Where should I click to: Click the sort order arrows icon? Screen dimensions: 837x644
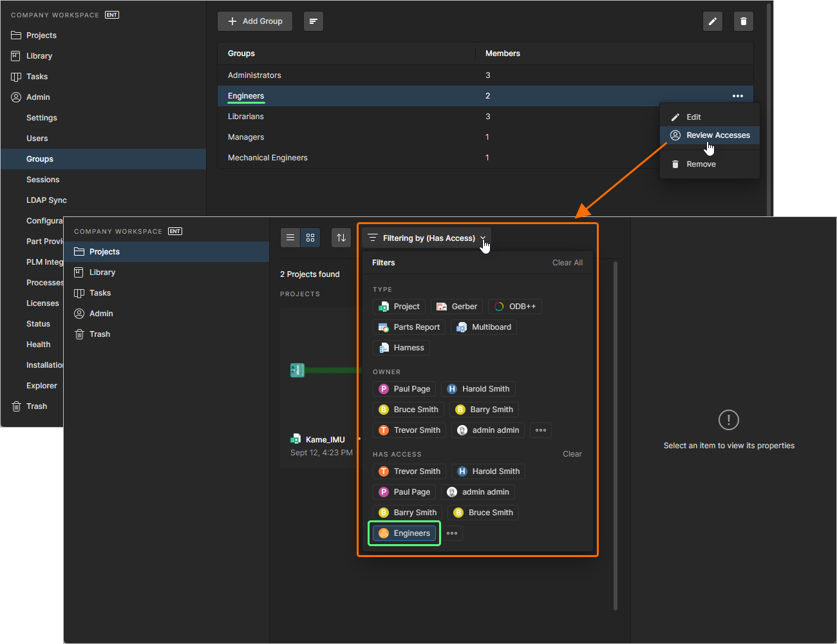341,238
